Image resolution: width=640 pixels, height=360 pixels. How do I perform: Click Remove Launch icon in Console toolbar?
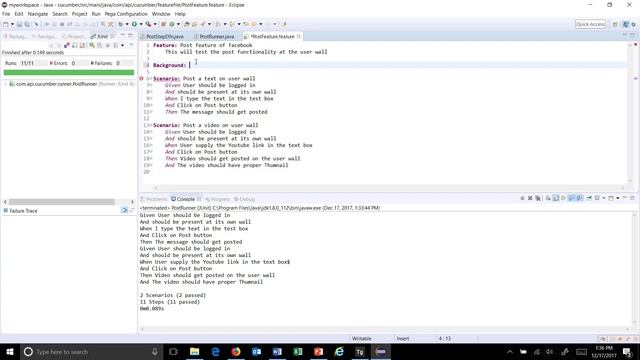tap(530, 198)
